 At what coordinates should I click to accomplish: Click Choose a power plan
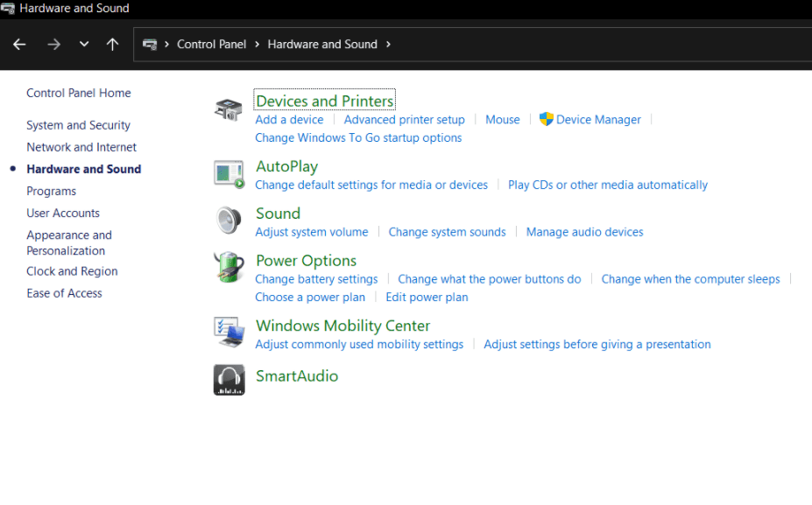(310, 297)
